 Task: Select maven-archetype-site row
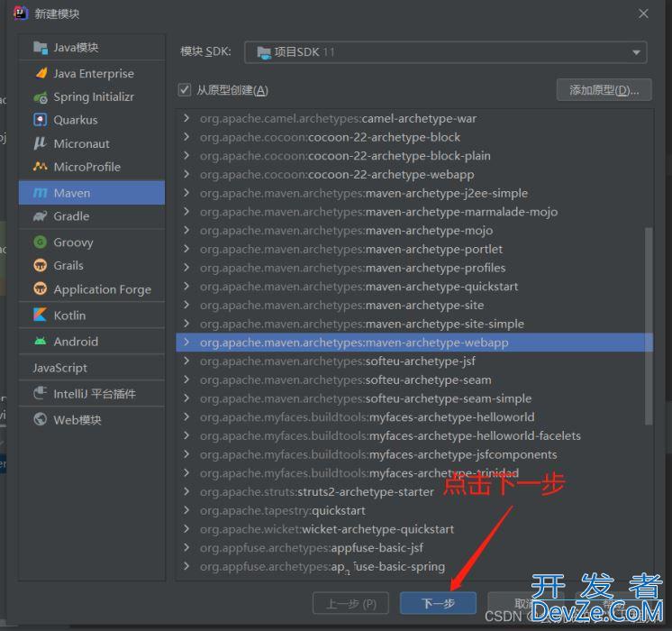point(414,305)
